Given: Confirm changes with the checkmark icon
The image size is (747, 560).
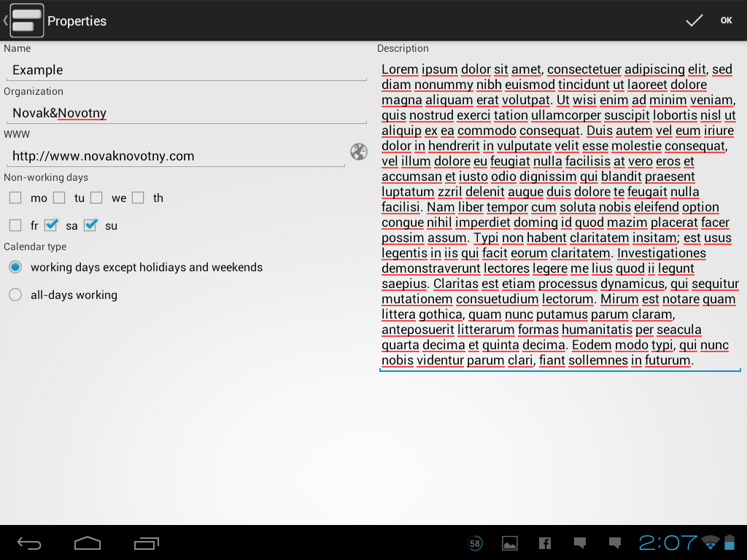Looking at the screenshot, I should click(x=694, y=20).
